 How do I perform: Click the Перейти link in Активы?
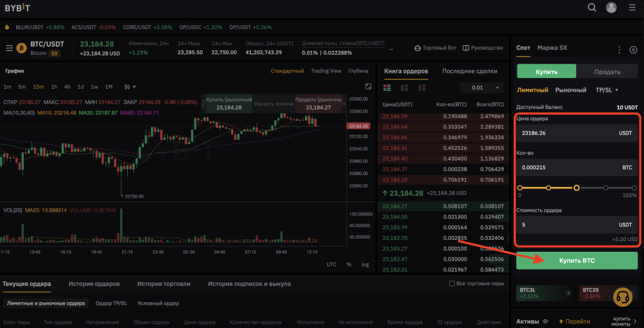click(x=575, y=322)
